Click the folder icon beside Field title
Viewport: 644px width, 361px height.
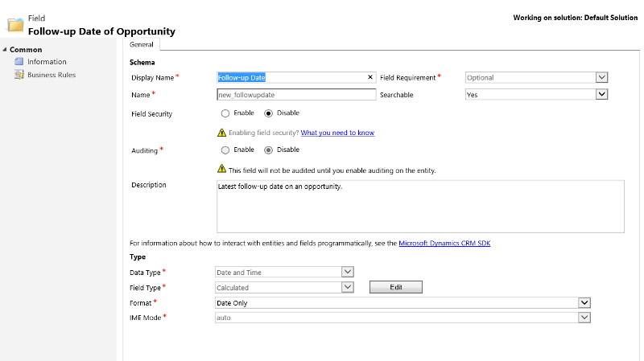pos(14,23)
